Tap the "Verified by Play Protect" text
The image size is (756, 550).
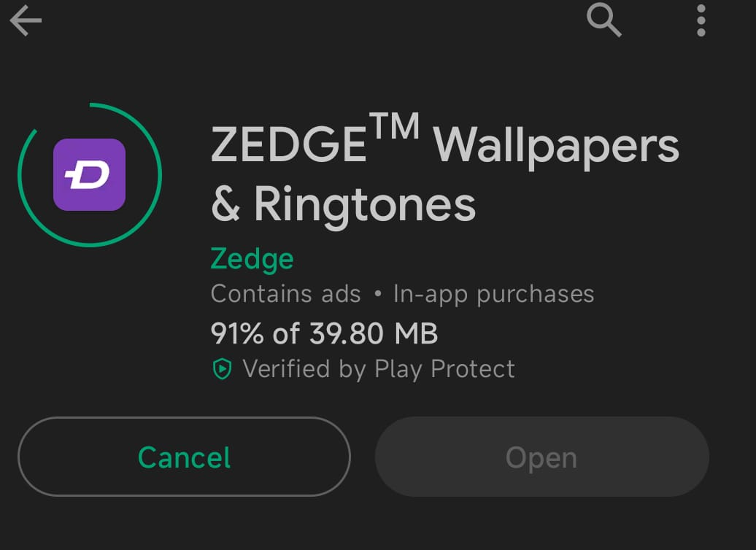click(379, 369)
